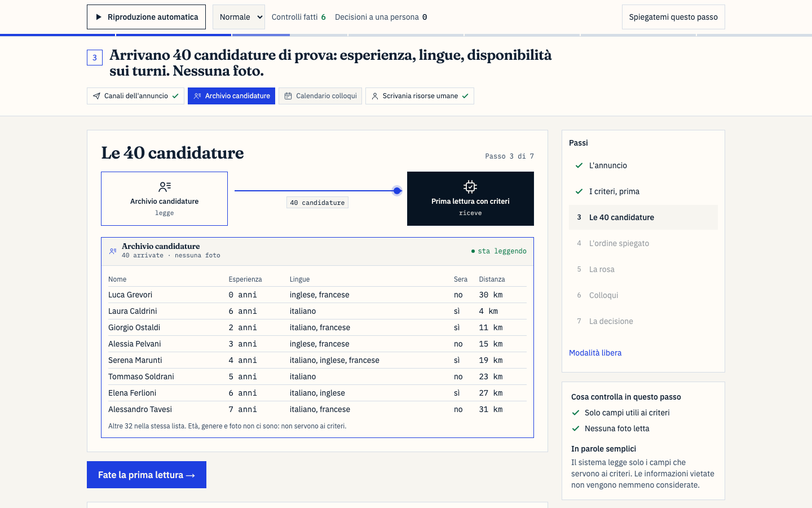Select the Archivio candidature tab
Screen dimensions: 812x508
click(x=231, y=96)
